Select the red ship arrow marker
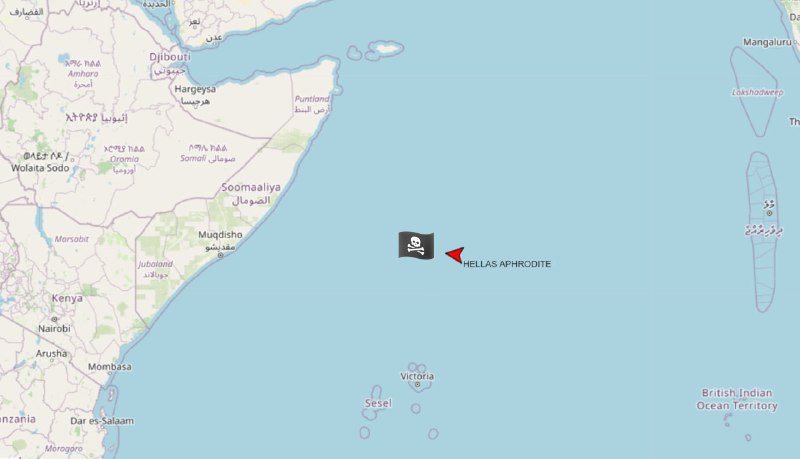The height and width of the screenshot is (459, 800). (455, 254)
